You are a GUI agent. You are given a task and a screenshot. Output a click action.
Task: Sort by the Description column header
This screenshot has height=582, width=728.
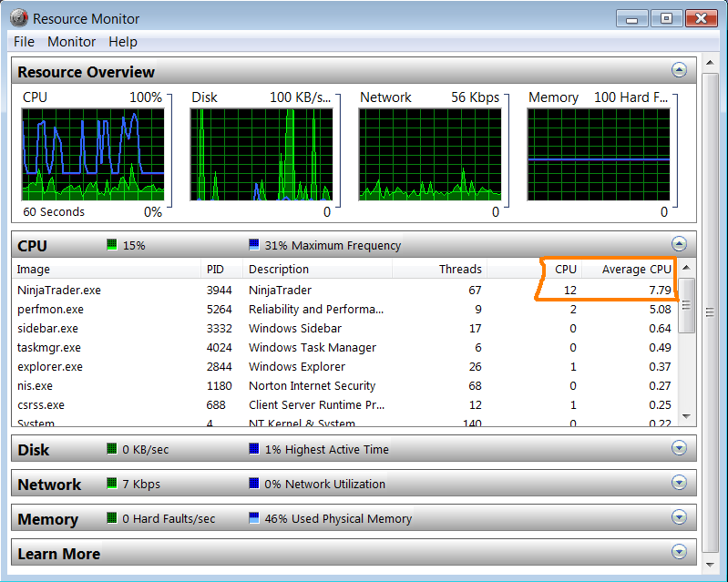coord(318,270)
